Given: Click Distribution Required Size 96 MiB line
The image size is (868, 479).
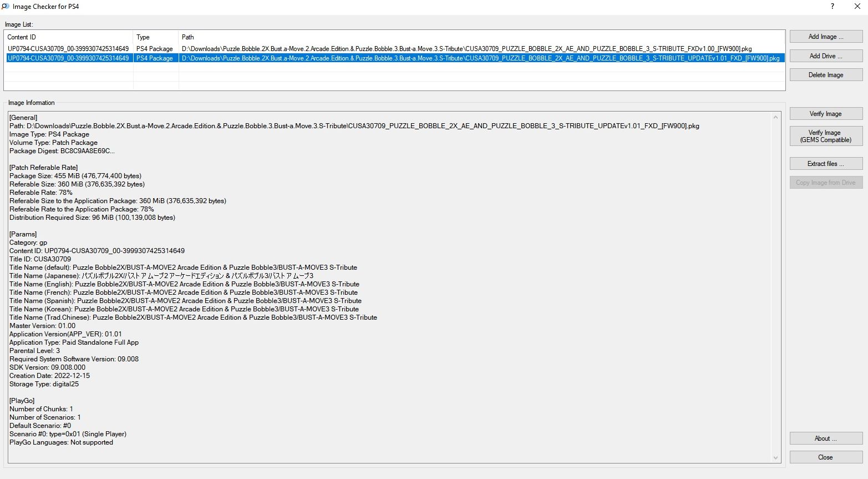Looking at the screenshot, I should point(92,218).
